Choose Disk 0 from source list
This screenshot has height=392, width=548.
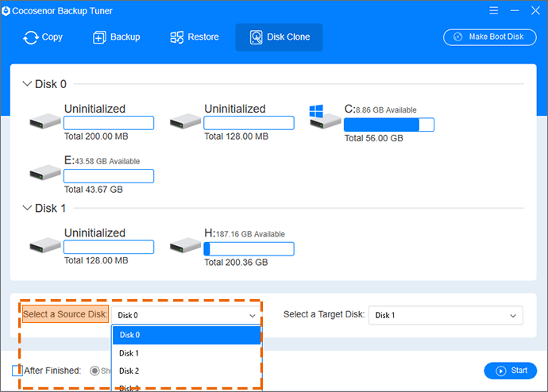(x=187, y=335)
